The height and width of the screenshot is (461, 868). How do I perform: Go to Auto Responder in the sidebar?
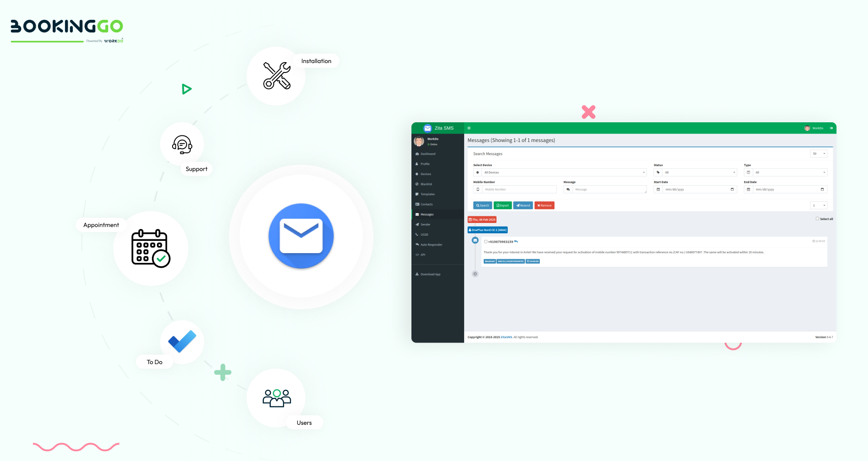click(431, 245)
